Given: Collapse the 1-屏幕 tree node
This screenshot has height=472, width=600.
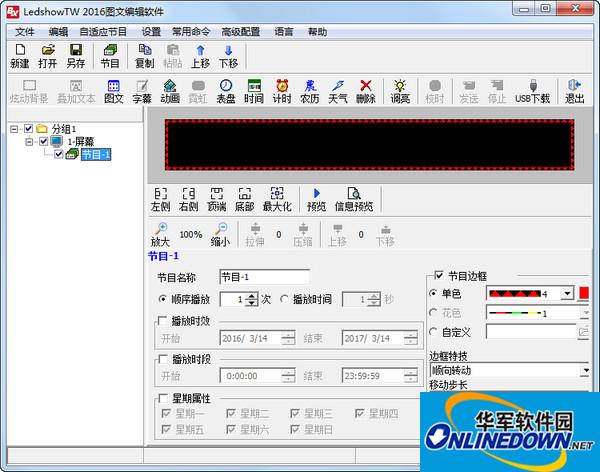Looking at the screenshot, I should 29,142.
